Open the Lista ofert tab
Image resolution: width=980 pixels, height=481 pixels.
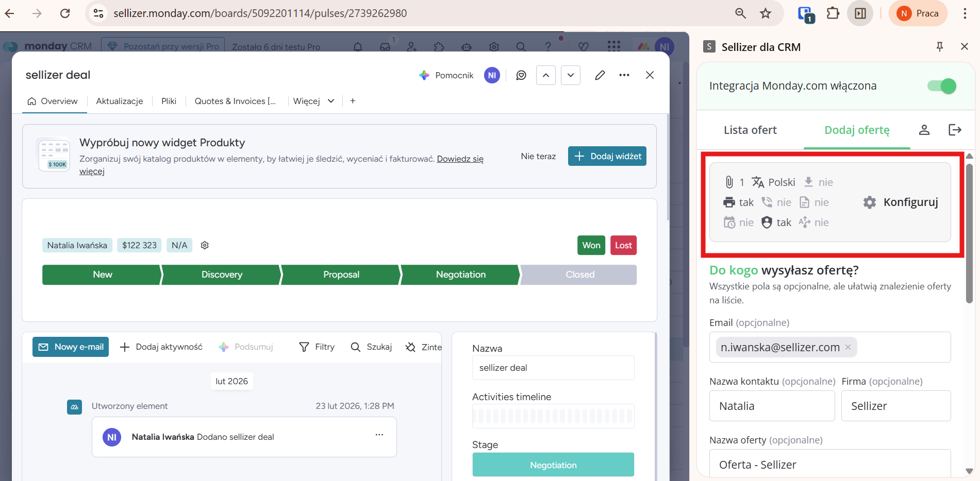coord(750,130)
